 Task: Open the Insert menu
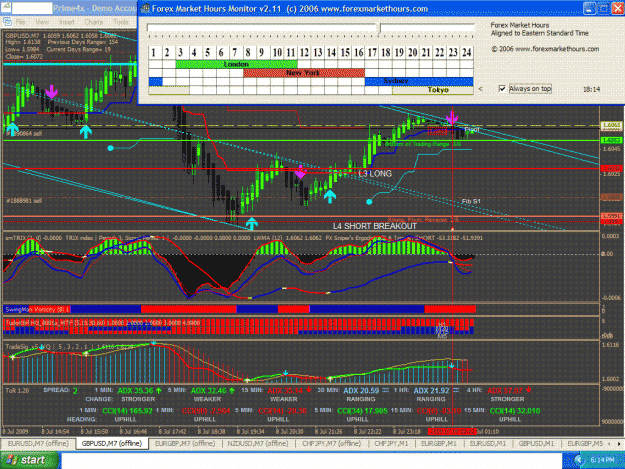[x=67, y=22]
